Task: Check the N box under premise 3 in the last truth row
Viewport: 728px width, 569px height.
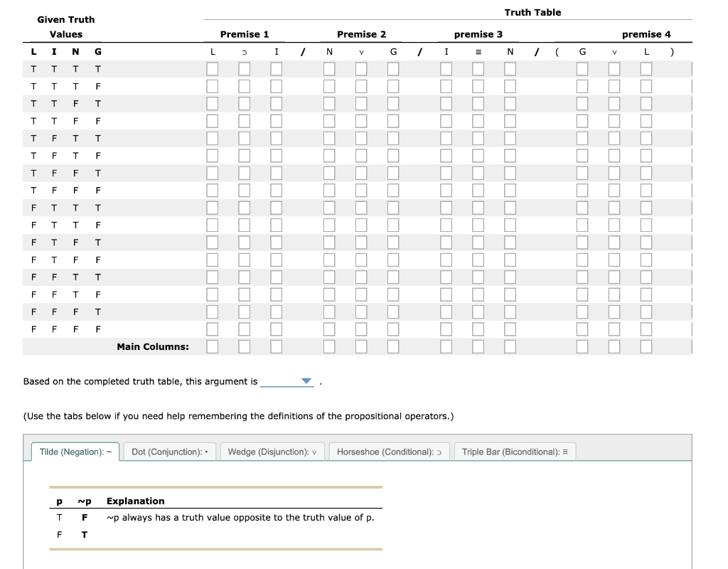Action: point(509,329)
